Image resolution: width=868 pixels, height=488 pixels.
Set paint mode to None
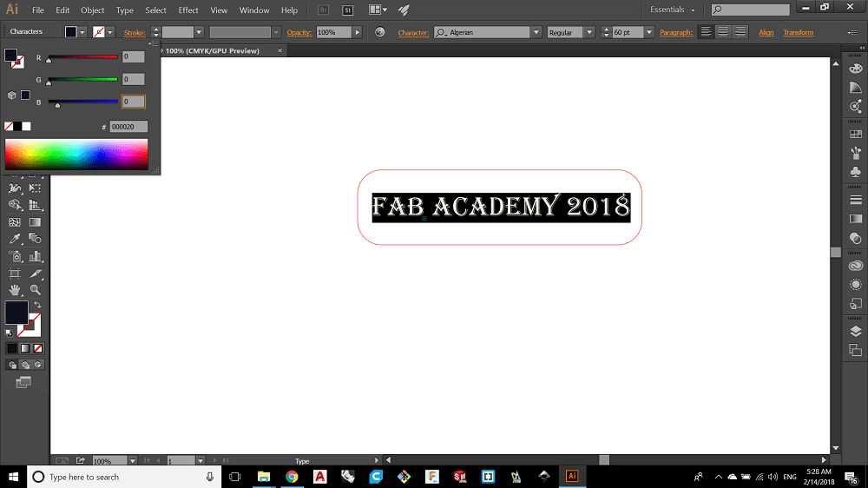tap(37, 348)
